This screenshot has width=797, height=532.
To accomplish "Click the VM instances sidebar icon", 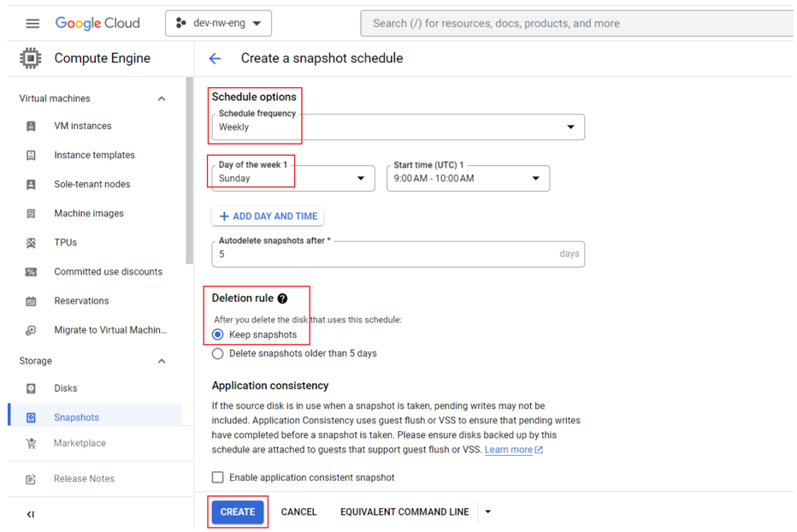I will (31, 126).
